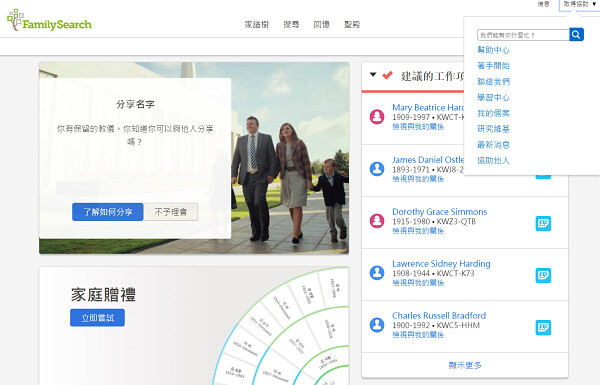The height and width of the screenshot is (385, 600).
Task: Click Mary Beatrice's pink female person icon
Action: [x=377, y=116]
